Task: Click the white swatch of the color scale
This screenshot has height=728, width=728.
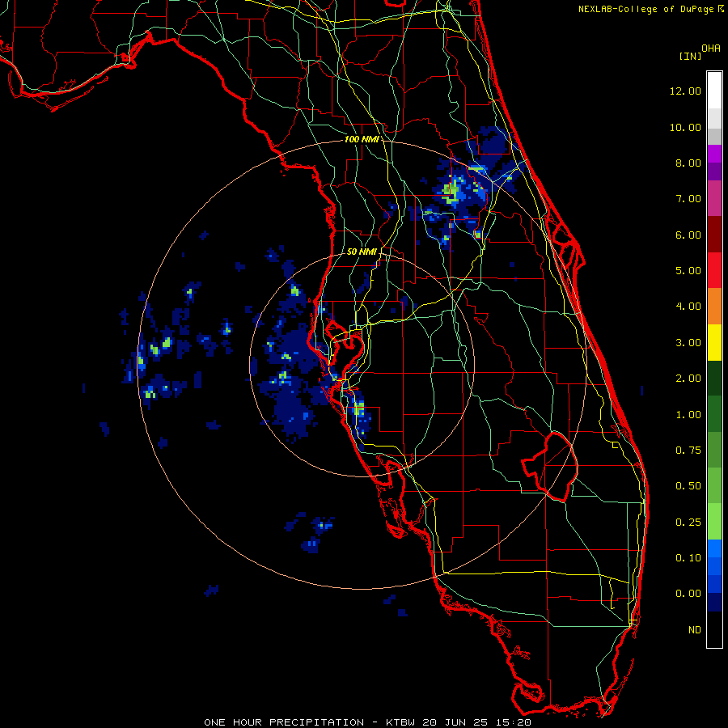Action: [714, 91]
